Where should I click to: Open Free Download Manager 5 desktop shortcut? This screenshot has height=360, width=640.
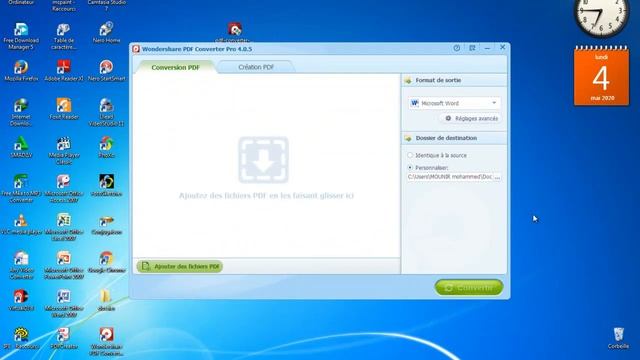pos(21,36)
